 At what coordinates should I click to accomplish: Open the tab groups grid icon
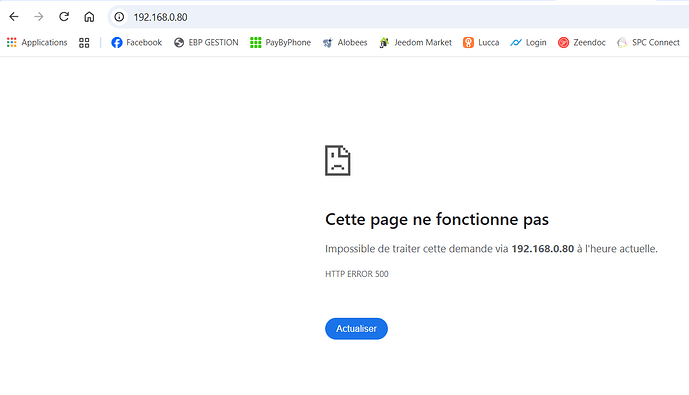point(84,43)
